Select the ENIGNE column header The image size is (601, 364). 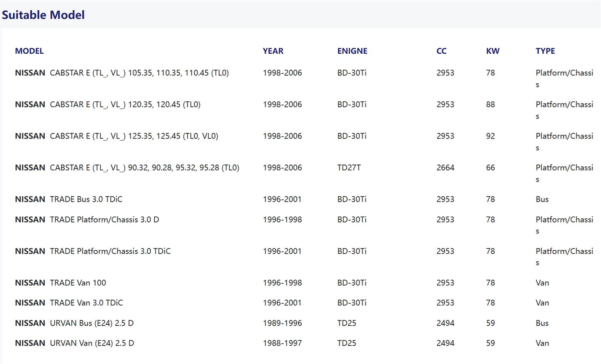click(352, 51)
